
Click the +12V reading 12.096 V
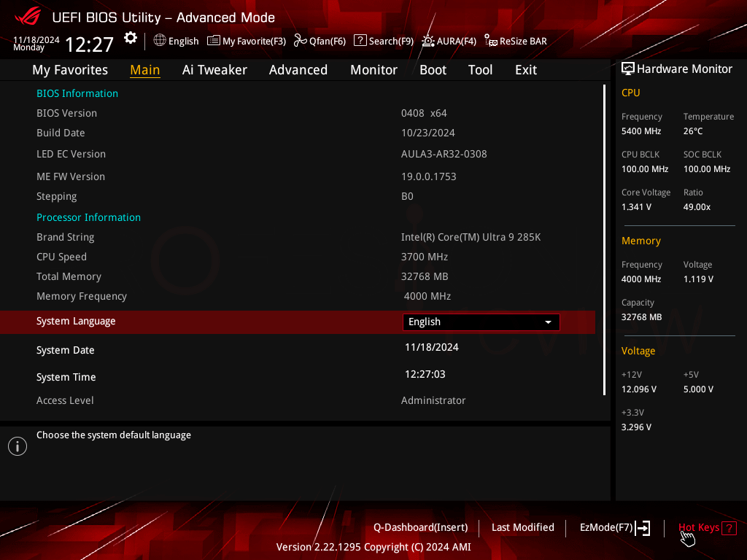(639, 389)
